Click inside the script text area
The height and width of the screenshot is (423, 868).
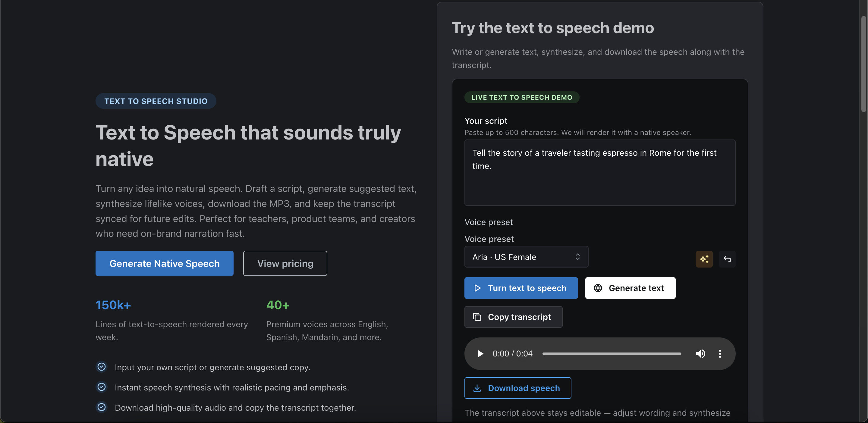(x=599, y=182)
